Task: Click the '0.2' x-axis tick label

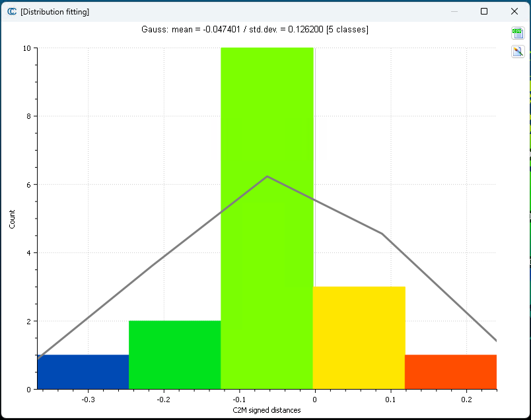Action: [x=466, y=400]
